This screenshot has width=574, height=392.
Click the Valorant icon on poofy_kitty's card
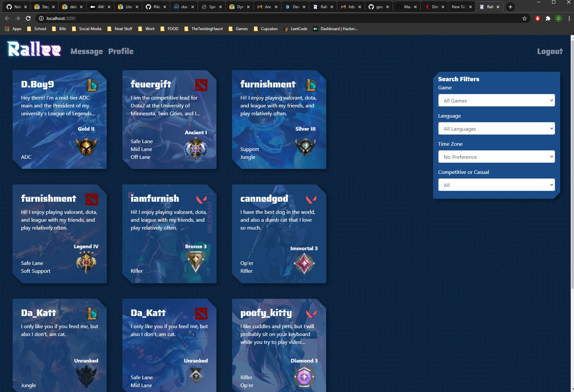point(311,313)
